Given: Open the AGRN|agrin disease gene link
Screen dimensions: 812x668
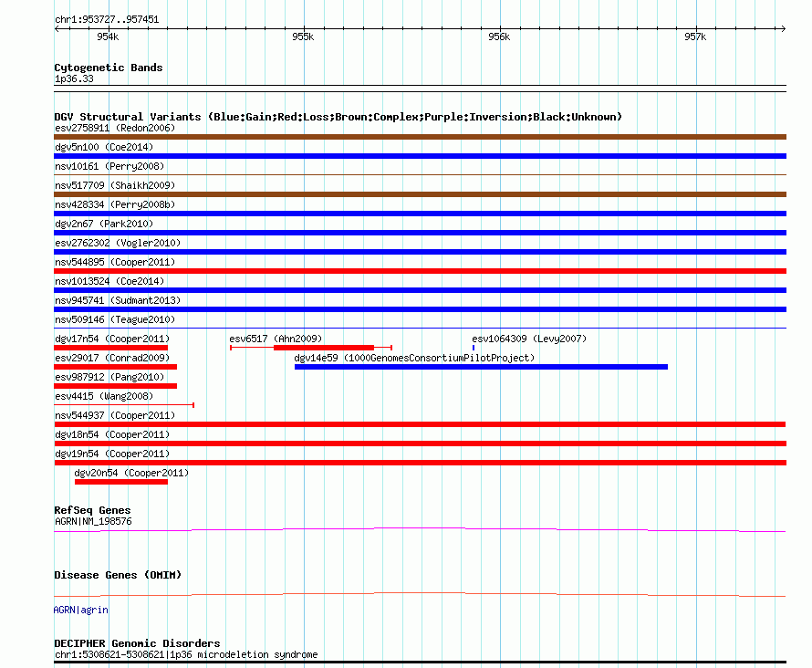Looking at the screenshot, I should (81, 610).
